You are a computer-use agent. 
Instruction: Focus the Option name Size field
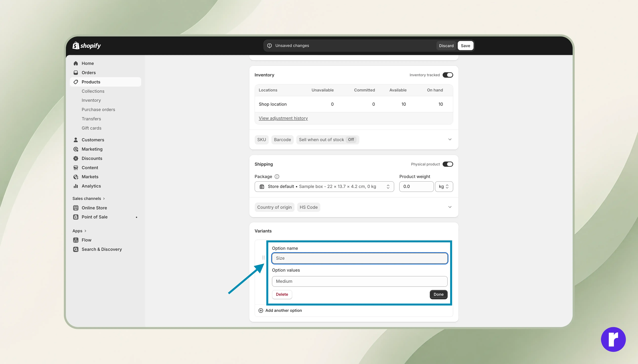click(x=360, y=258)
